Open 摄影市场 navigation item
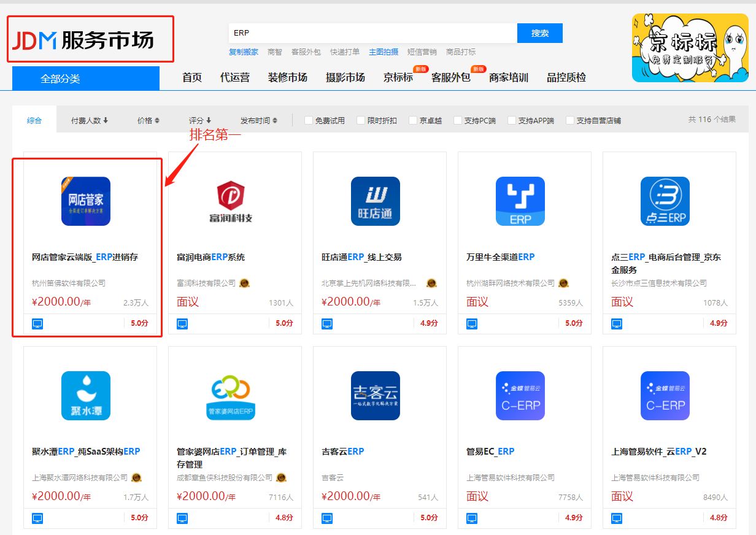Screen dimensions: 756x535 [345, 77]
